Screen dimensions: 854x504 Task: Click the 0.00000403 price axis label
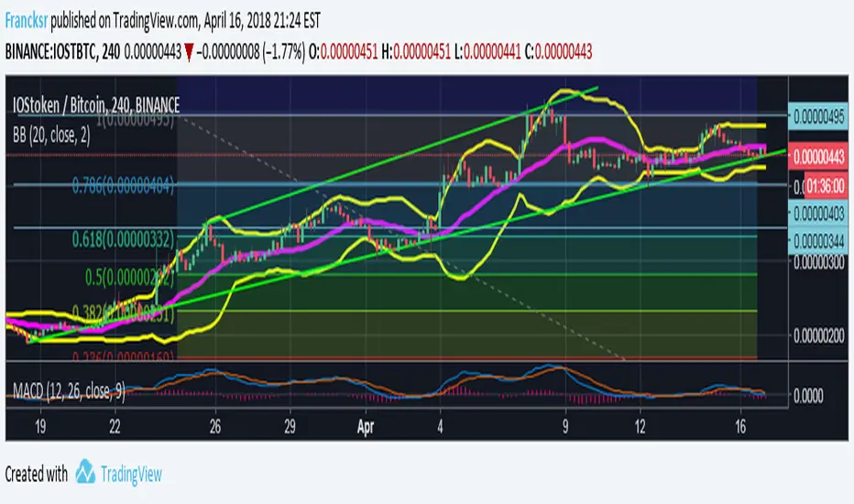818,213
